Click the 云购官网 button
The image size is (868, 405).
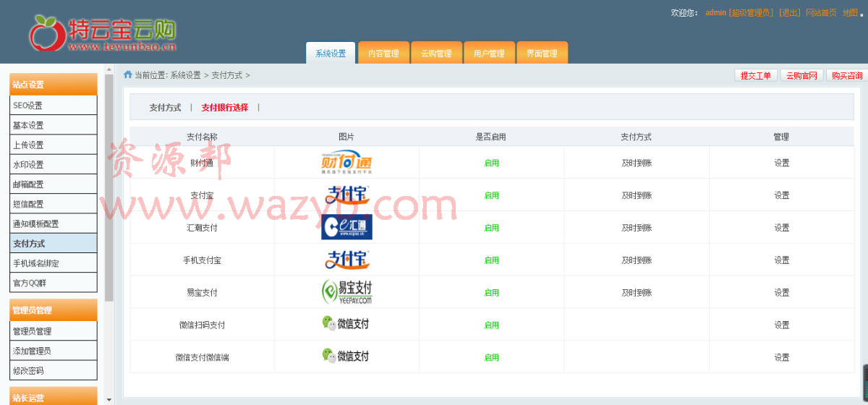[x=801, y=75]
